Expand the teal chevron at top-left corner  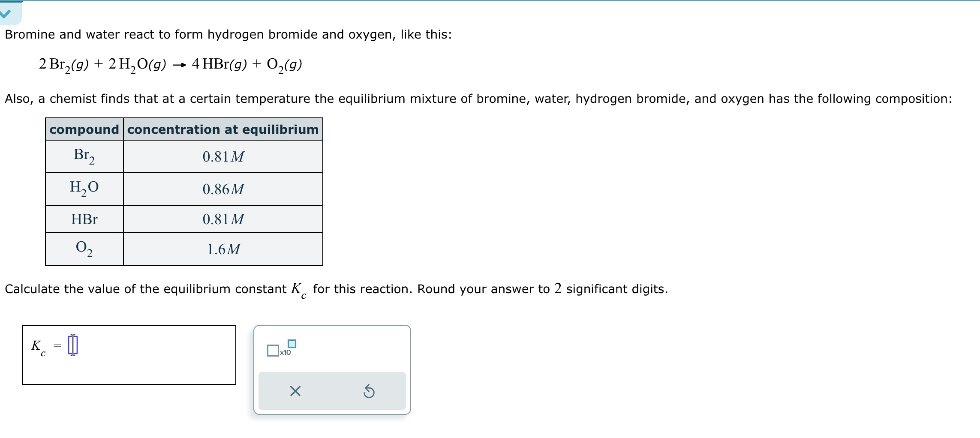5,13
